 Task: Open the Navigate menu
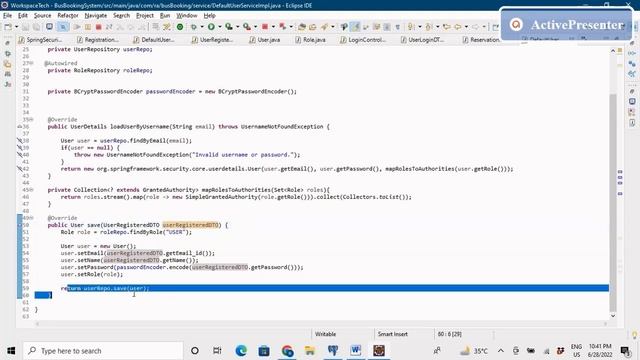[96, 16]
